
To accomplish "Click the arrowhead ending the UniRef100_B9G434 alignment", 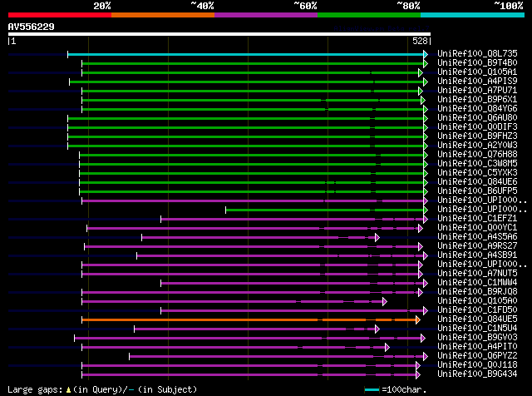I will (x=418, y=375).
